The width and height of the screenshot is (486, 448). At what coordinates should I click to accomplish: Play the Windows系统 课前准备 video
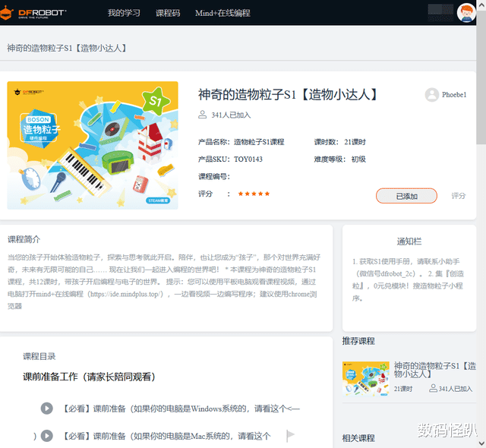pos(47,409)
